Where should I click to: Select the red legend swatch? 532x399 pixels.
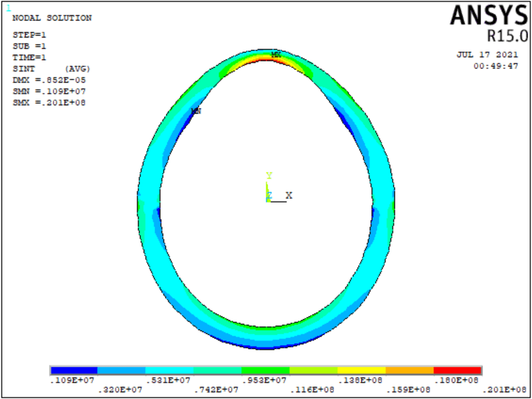[457, 371]
